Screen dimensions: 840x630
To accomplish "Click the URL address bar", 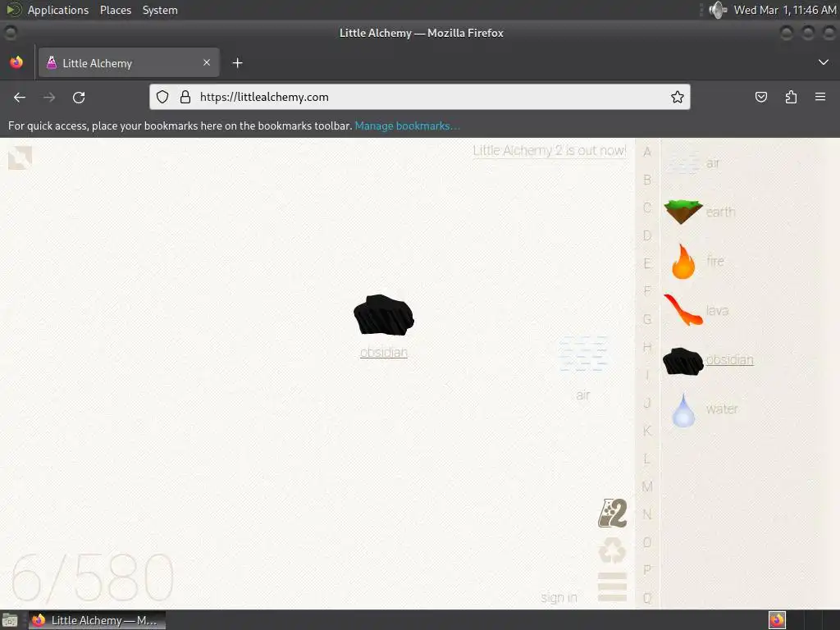I will tap(420, 97).
